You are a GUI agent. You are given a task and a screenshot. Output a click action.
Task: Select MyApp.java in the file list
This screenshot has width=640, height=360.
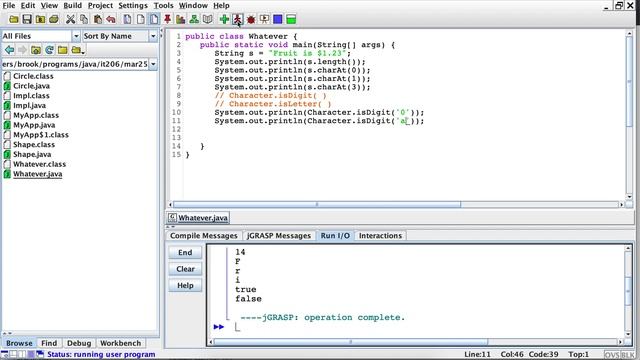[34, 125]
